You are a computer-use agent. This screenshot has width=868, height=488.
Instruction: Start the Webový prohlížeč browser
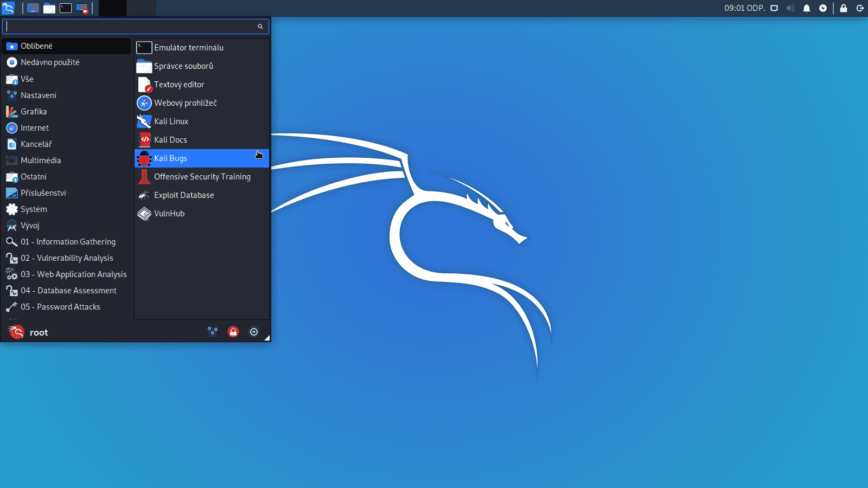[186, 103]
